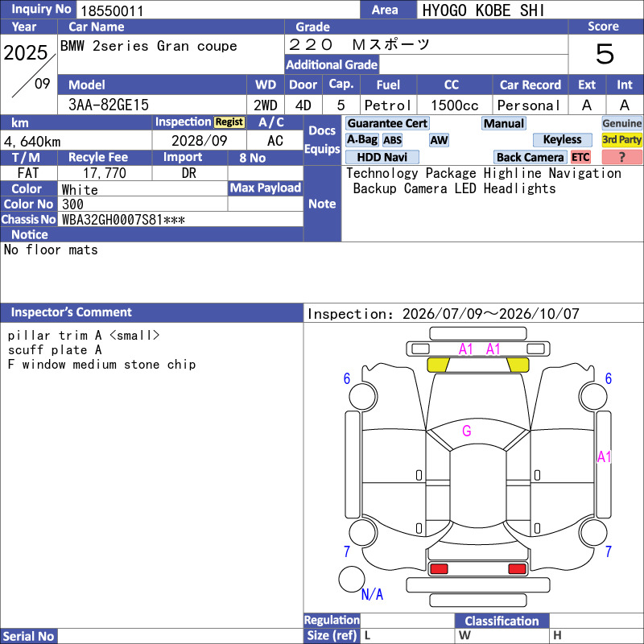This screenshot has height=644, width=644.
Task: Select the AW equipment badge
Action: point(439,140)
